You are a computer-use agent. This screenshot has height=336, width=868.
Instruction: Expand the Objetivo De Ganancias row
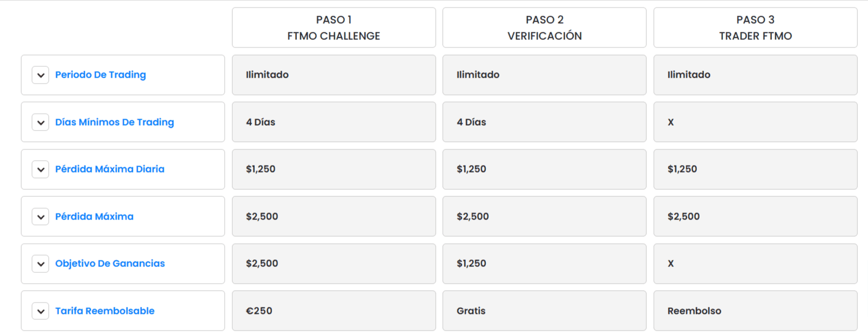coord(40,264)
